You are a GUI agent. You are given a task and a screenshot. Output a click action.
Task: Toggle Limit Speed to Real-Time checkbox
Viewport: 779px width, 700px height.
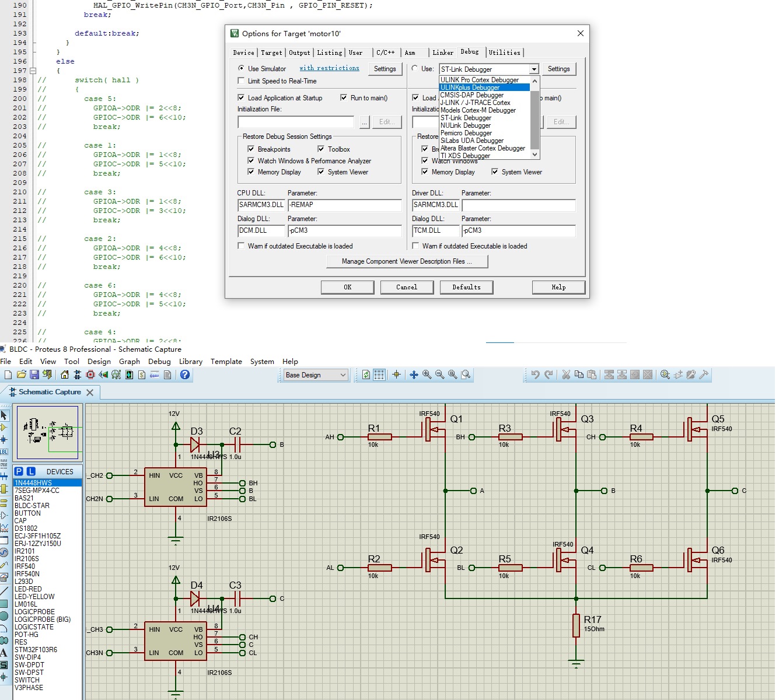point(242,80)
